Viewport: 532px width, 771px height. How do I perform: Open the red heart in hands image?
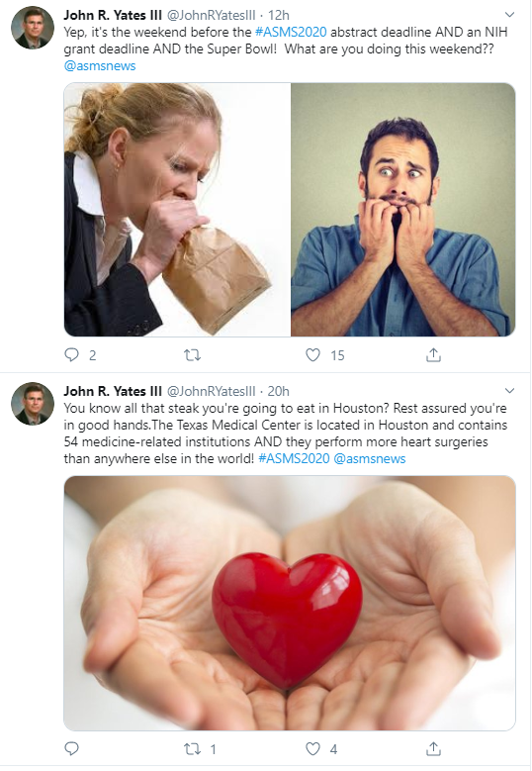(290, 603)
